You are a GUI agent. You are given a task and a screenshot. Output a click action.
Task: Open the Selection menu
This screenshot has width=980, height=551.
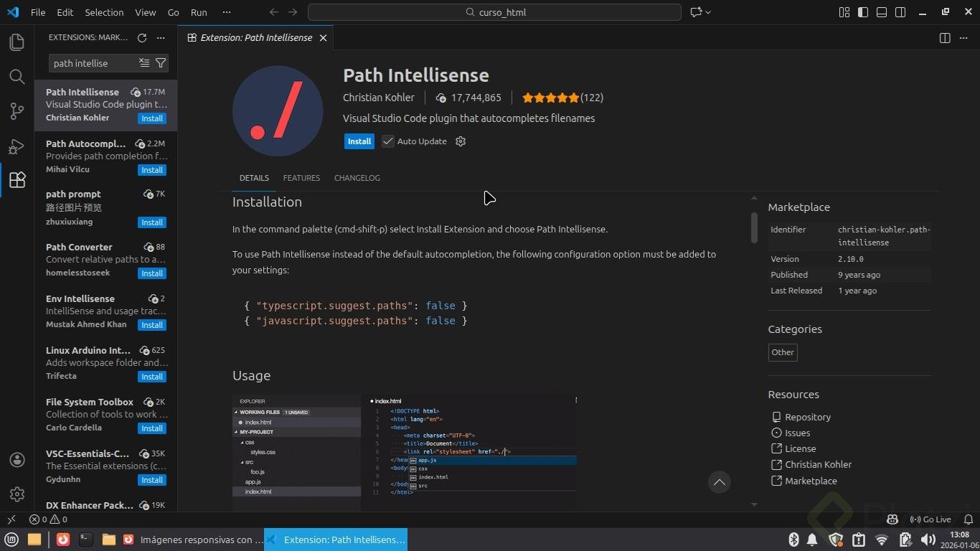[x=104, y=12]
